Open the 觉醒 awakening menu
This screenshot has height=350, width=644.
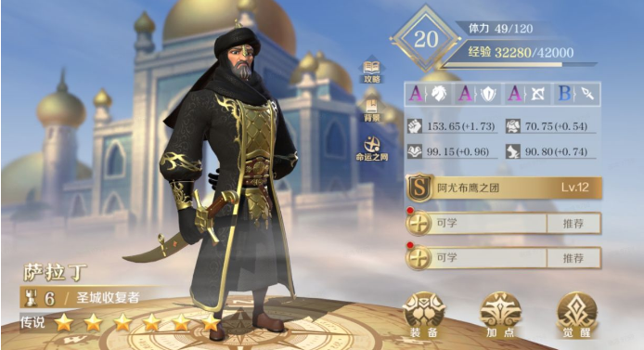[x=576, y=316]
